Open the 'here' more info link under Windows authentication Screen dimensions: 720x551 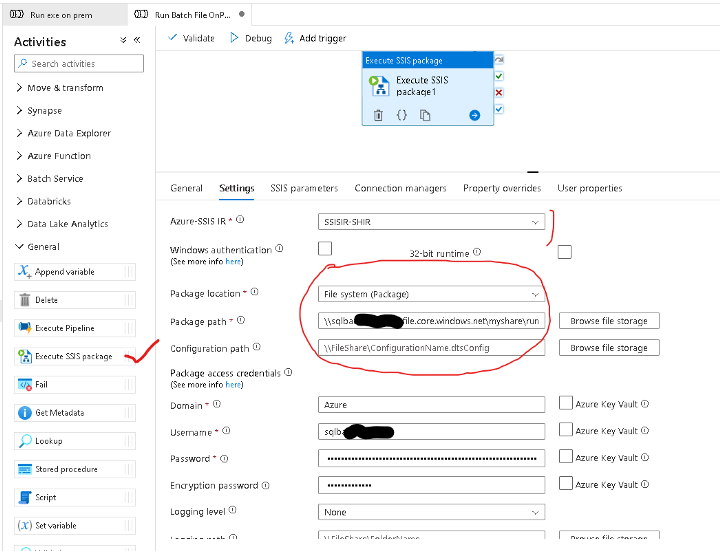point(233,261)
